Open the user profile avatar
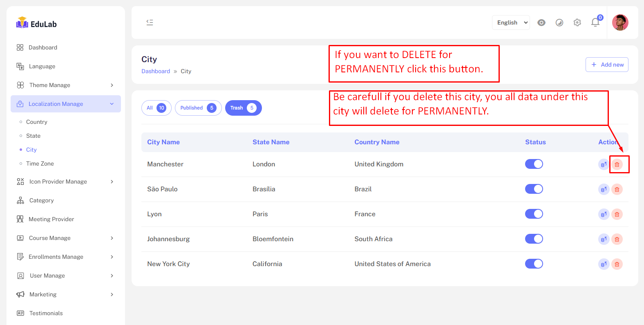 pyautogui.click(x=620, y=22)
